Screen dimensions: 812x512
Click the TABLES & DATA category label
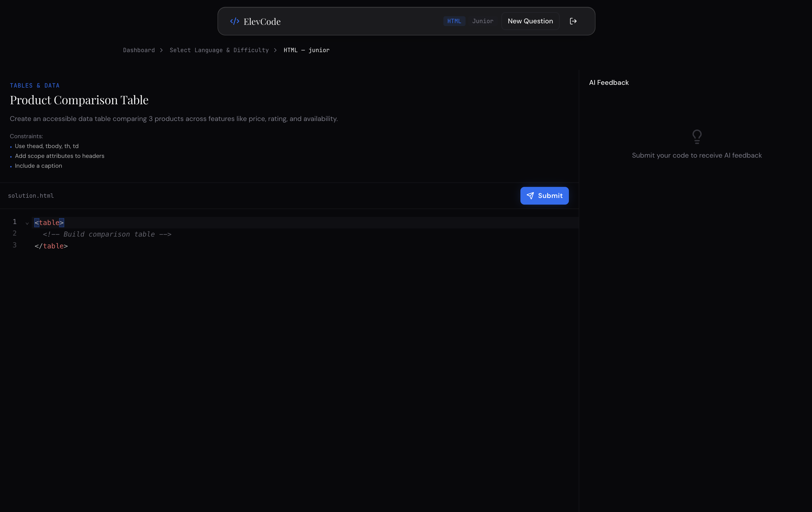coord(35,85)
